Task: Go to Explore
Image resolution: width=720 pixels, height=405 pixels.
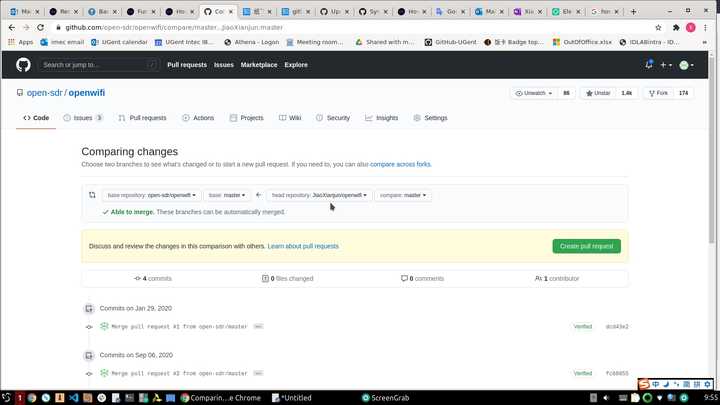Action: point(296,65)
